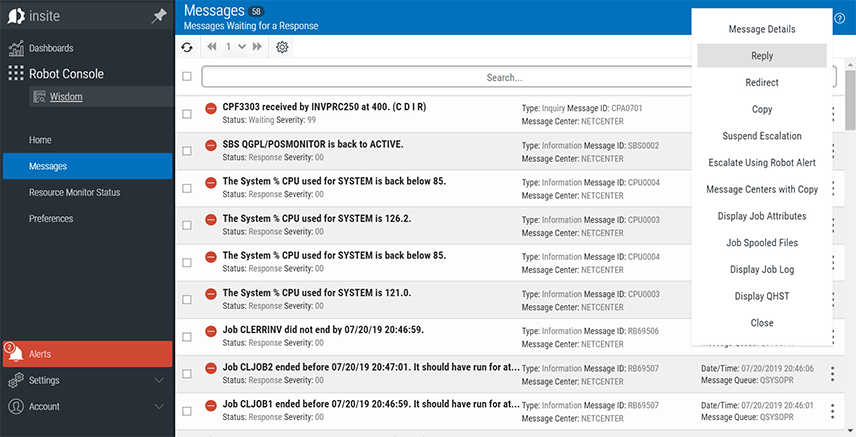The image size is (856, 437).
Task: Open message 'CPF3303 received by INVPRC250 at 400'
Action: [x=324, y=107]
